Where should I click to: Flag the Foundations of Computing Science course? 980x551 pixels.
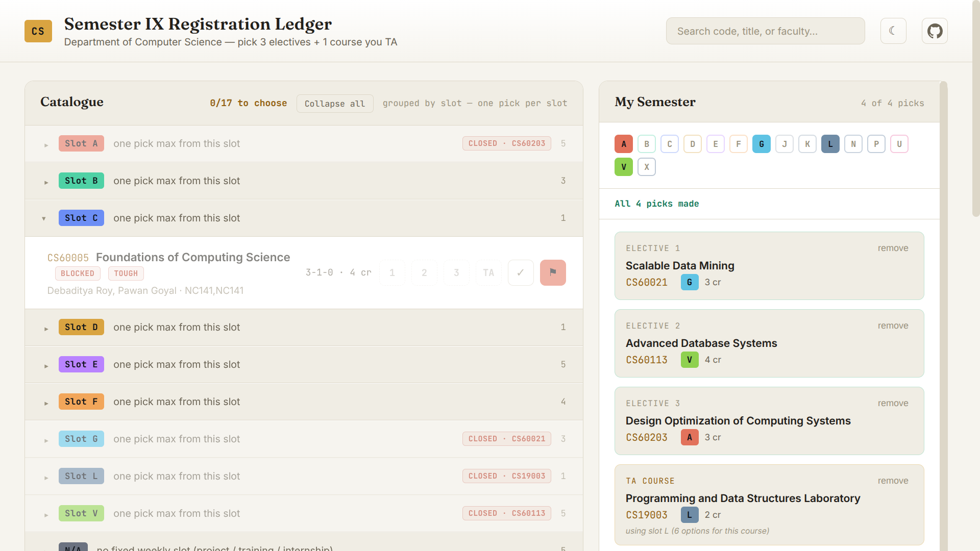click(553, 272)
